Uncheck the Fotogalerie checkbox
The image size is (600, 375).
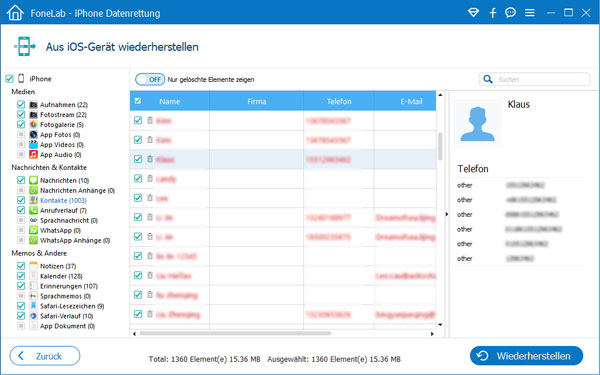(21, 124)
